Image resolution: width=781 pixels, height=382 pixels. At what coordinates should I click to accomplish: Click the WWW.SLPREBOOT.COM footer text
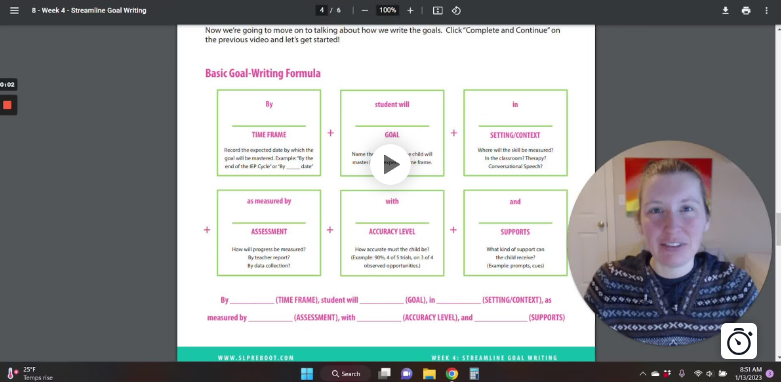pyautogui.click(x=256, y=358)
